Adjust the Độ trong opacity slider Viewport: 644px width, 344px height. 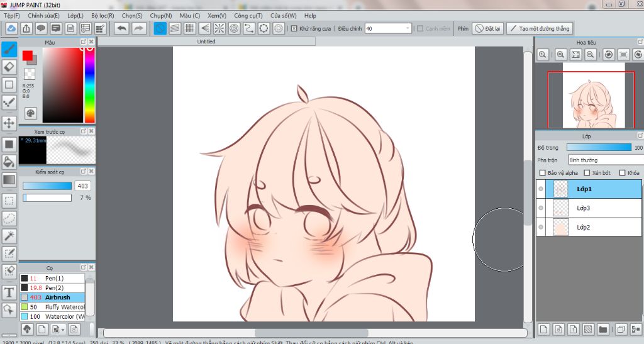coord(599,147)
